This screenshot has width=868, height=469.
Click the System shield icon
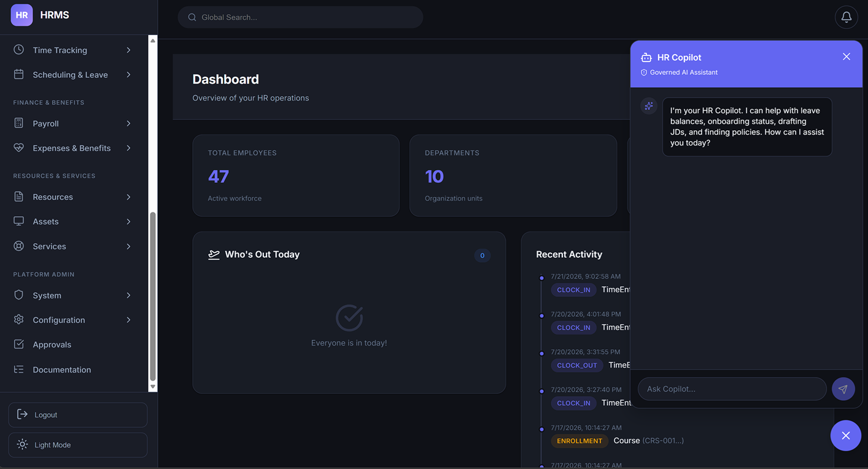pos(19,295)
